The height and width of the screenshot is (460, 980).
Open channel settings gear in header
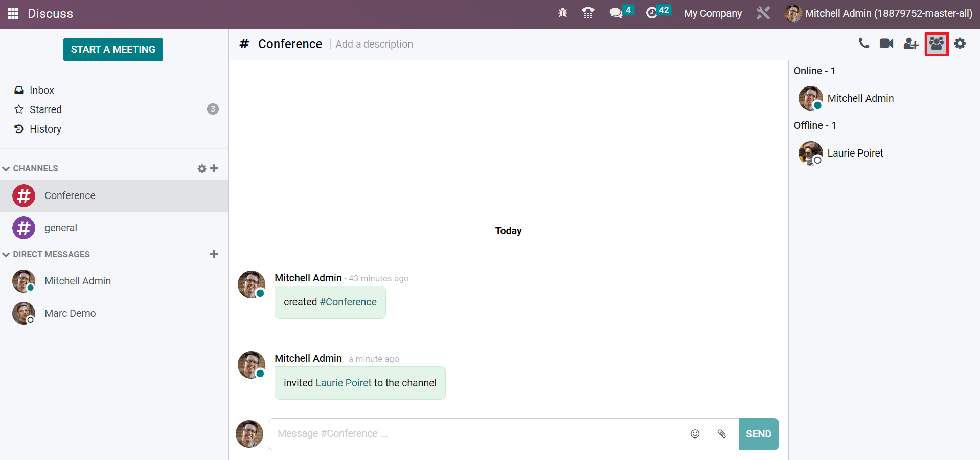point(960,43)
